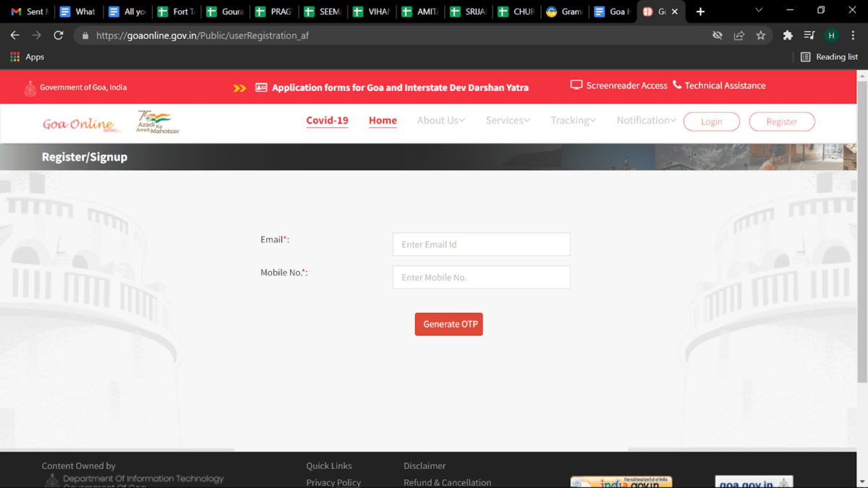Go to the Covid-19 menu item

pos(327,121)
